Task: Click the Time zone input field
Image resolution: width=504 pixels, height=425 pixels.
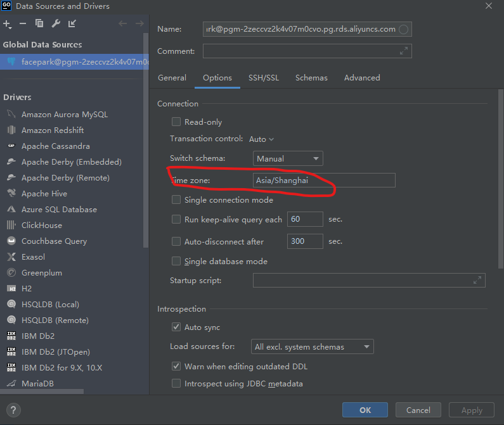Action: [x=323, y=181]
